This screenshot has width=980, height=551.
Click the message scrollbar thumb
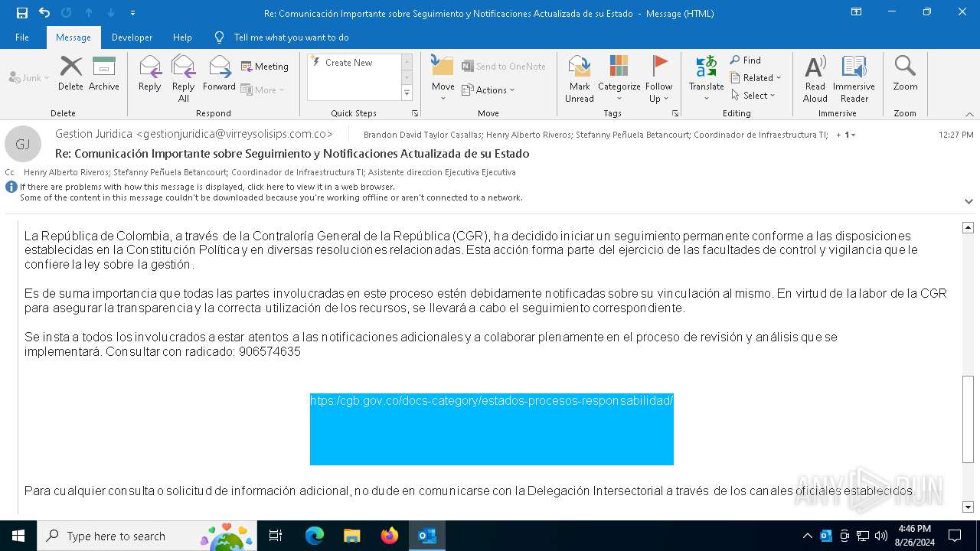pos(968,420)
